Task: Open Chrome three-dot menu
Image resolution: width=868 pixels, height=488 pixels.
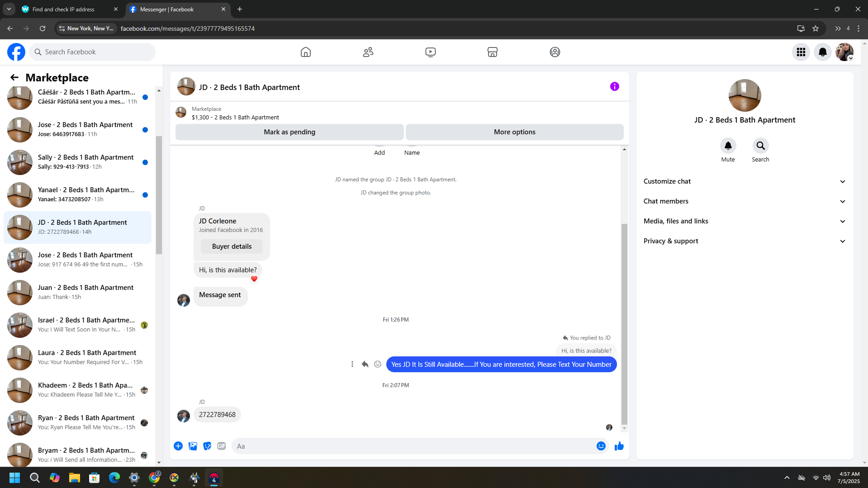Action: (859, 28)
